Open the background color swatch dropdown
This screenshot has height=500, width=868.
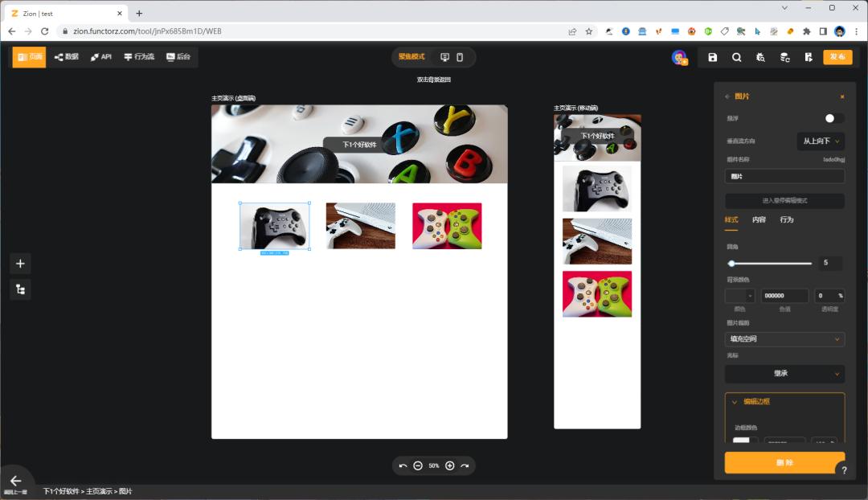pyautogui.click(x=739, y=296)
